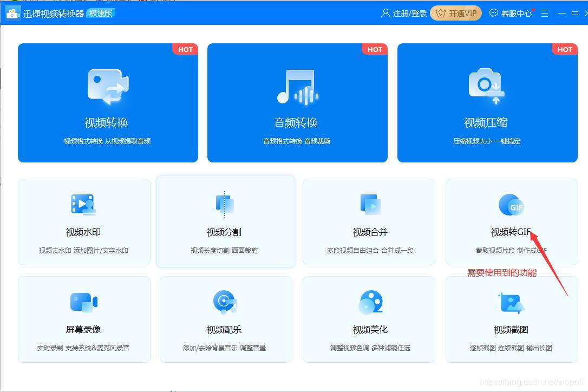The height and width of the screenshot is (392, 588).
Task: Click the 视频转换 card title
Action: [106, 122]
